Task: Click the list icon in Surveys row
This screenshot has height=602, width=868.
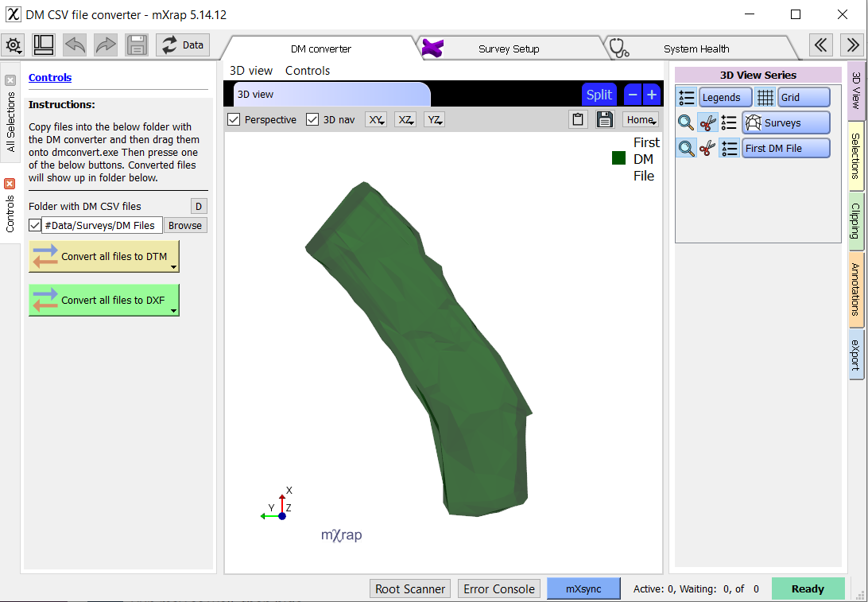Action: click(729, 122)
